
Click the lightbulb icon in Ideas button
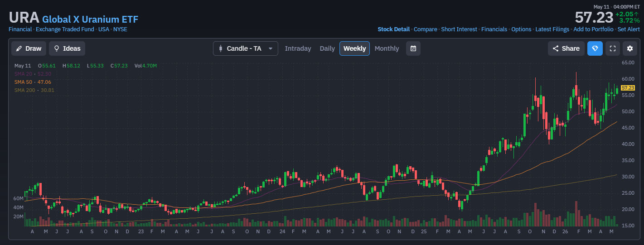point(57,48)
